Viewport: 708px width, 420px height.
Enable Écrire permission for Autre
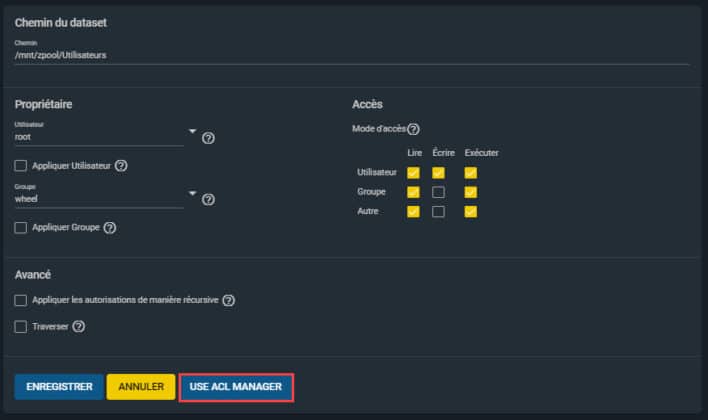tap(438, 211)
